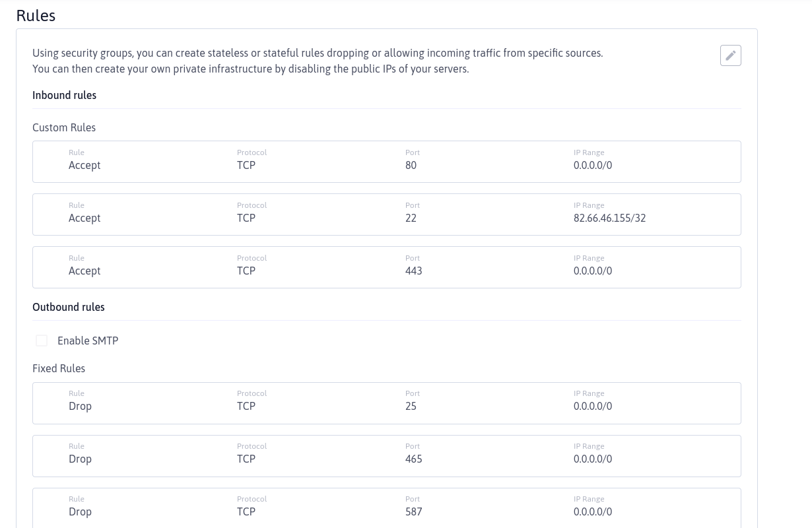Click the IP range 82.66.46.155/32
812x528 pixels.
pyautogui.click(x=609, y=218)
